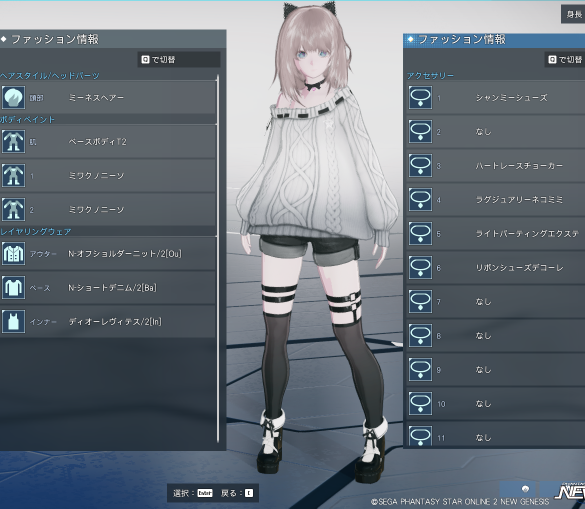This screenshot has width=585, height=509.
Task: Select first ミワクノニーソ body paint entry
Action: click(x=108, y=175)
